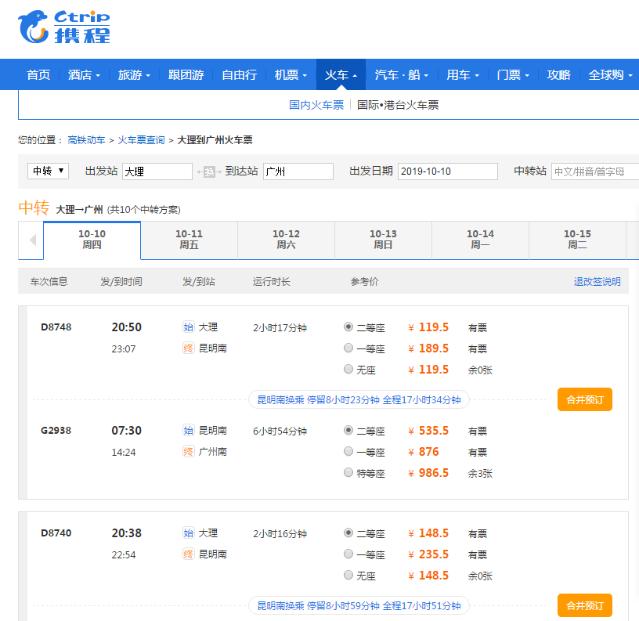This screenshot has height=621, width=639.
Task: Click the Ctrip dolphin logo
Action: point(64,26)
